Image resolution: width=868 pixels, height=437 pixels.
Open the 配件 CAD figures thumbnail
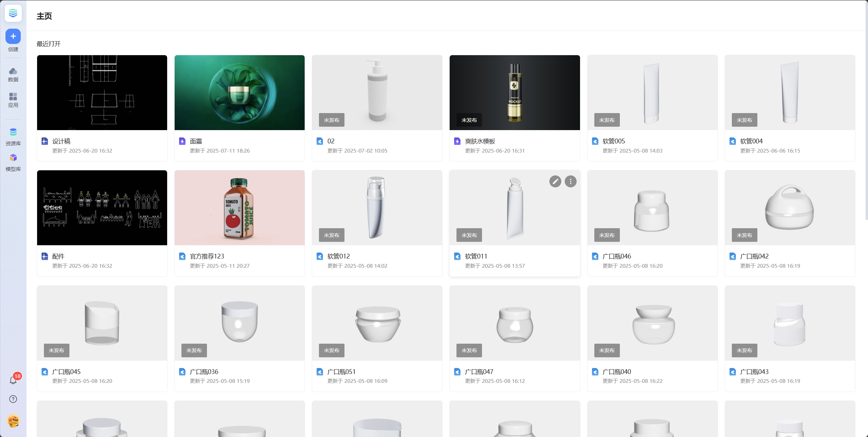[102, 208]
